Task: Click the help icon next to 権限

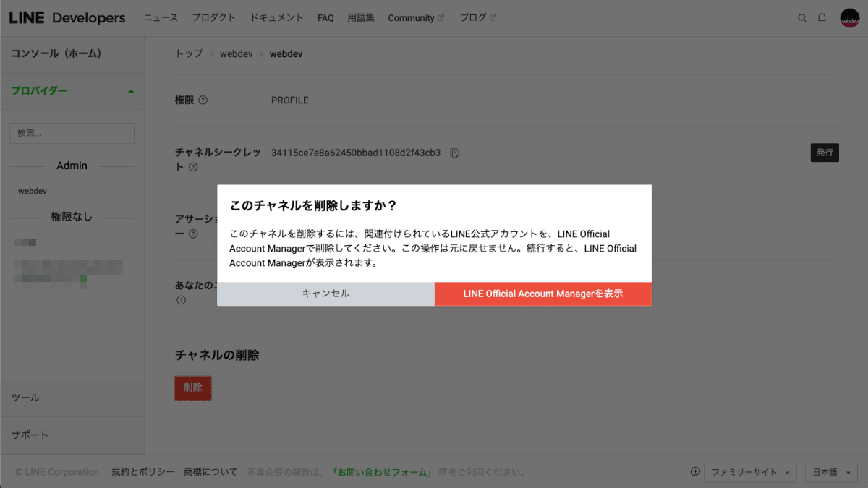Action: (x=203, y=100)
